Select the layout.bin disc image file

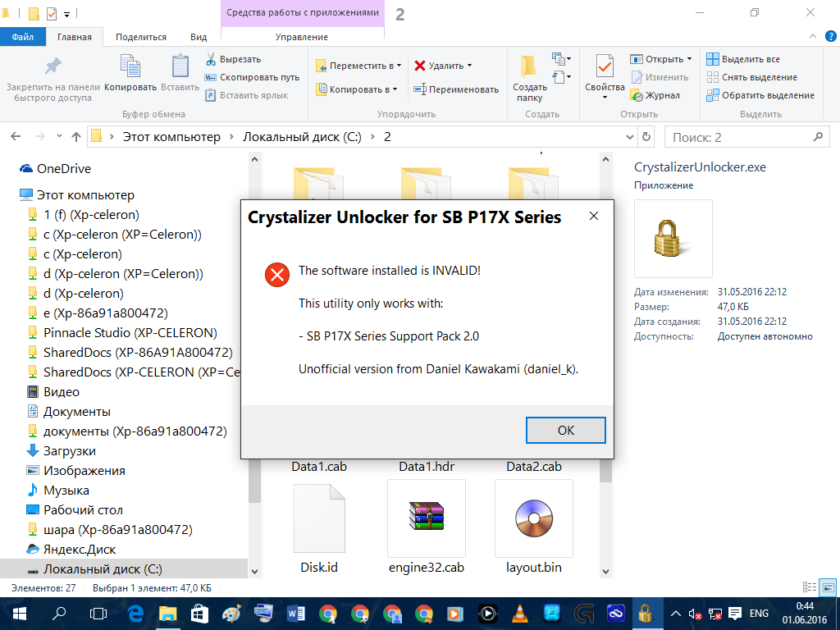point(533,527)
